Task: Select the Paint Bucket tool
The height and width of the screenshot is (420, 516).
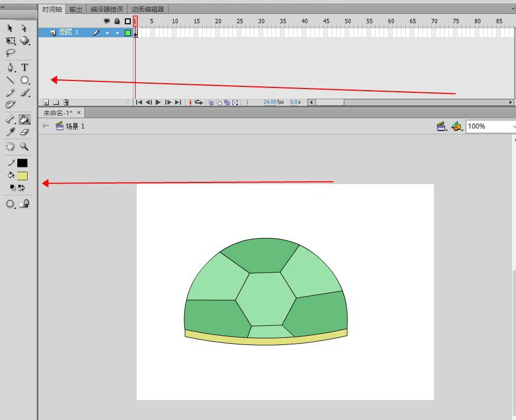Action: click(24, 119)
